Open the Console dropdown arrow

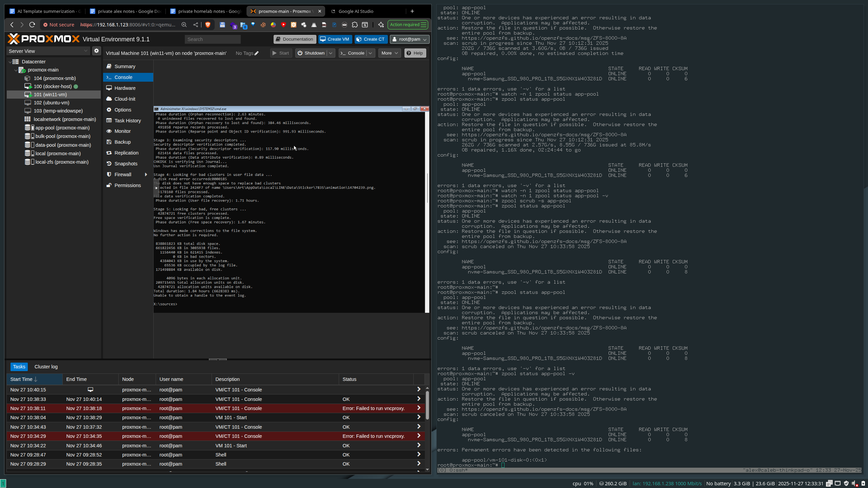pyautogui.click(x=371, y=53)
